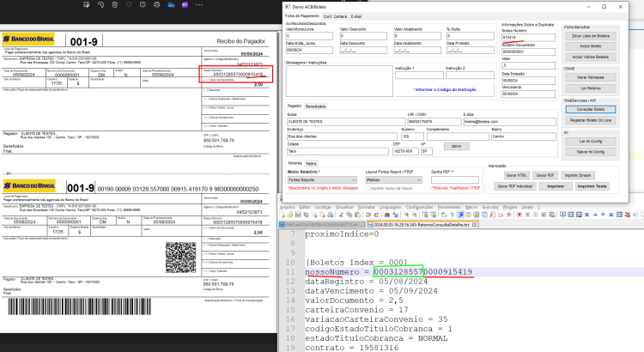Click the Zerar Lista de Boletos button
This screenshot has height=352, width=644.
pyautogui.click(x=590, y=36)
